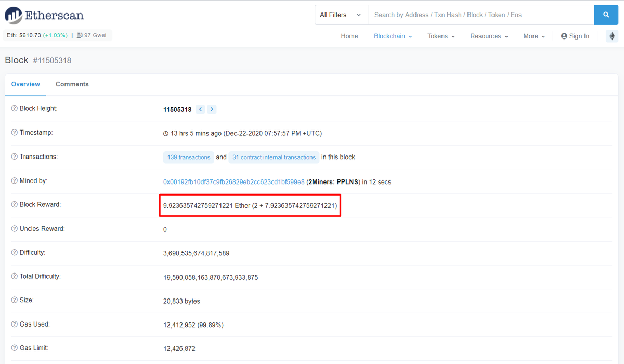The height and width of the screenshot is (364, 624).
Task: Click help icon beside Timestamp
Action: [15, 133]
